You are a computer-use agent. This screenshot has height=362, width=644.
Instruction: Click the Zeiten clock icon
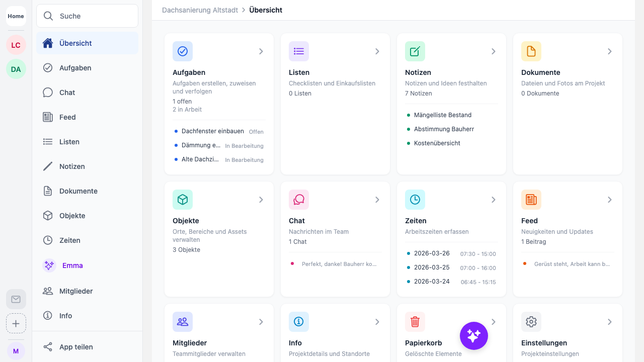pyautogui.click(x=415, y=200)
